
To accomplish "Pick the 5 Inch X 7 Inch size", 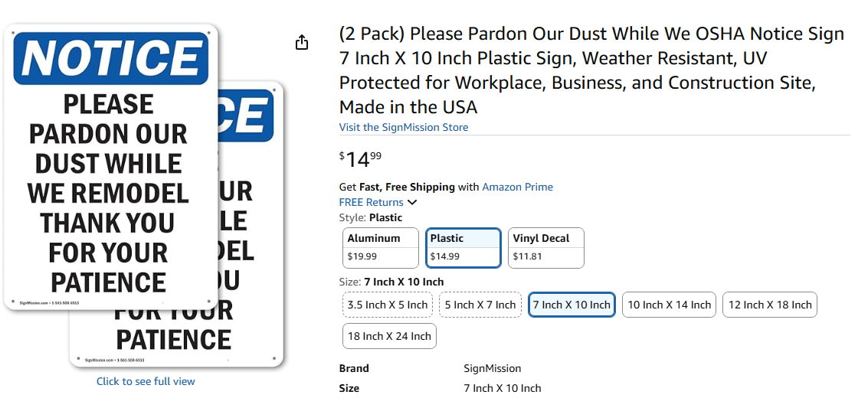I will [x=480, y=305].
